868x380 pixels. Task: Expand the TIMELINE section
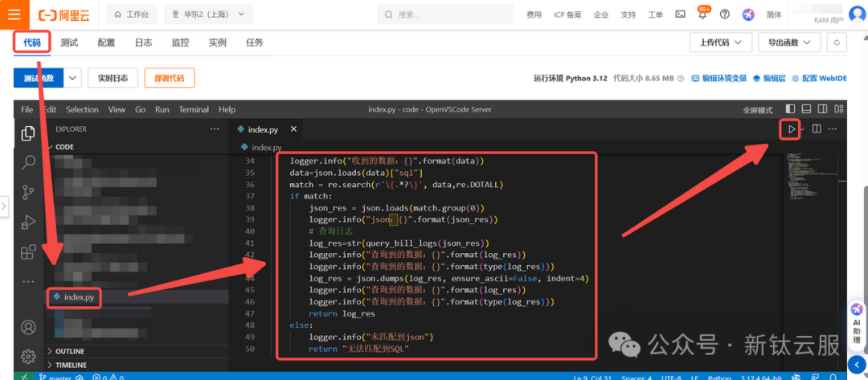[70, 365]
